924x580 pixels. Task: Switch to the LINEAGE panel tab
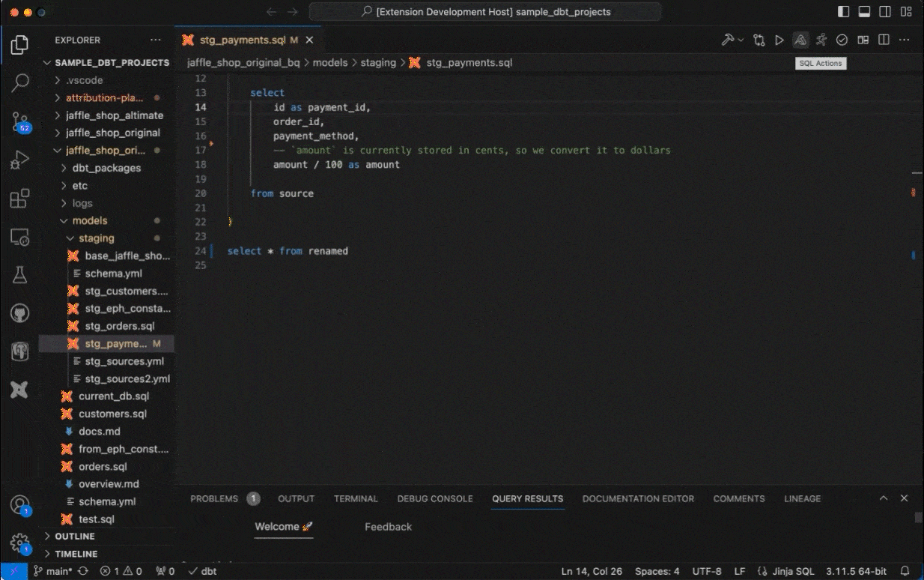[802, 499]
